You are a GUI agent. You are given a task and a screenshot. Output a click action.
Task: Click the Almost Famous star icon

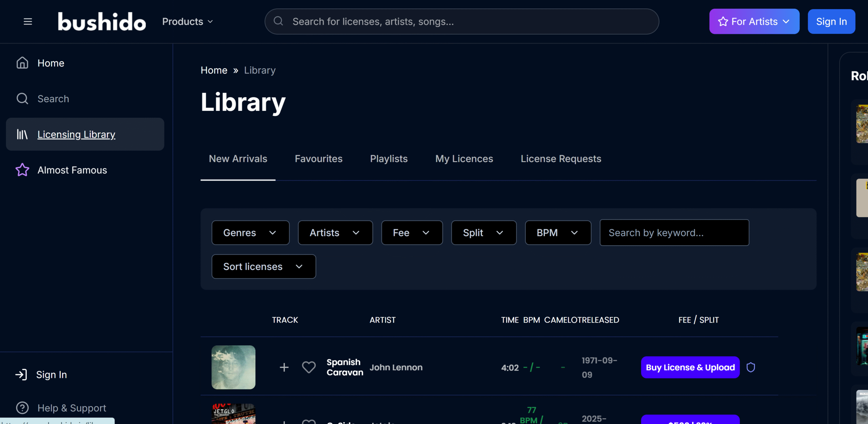coord(22,170)
